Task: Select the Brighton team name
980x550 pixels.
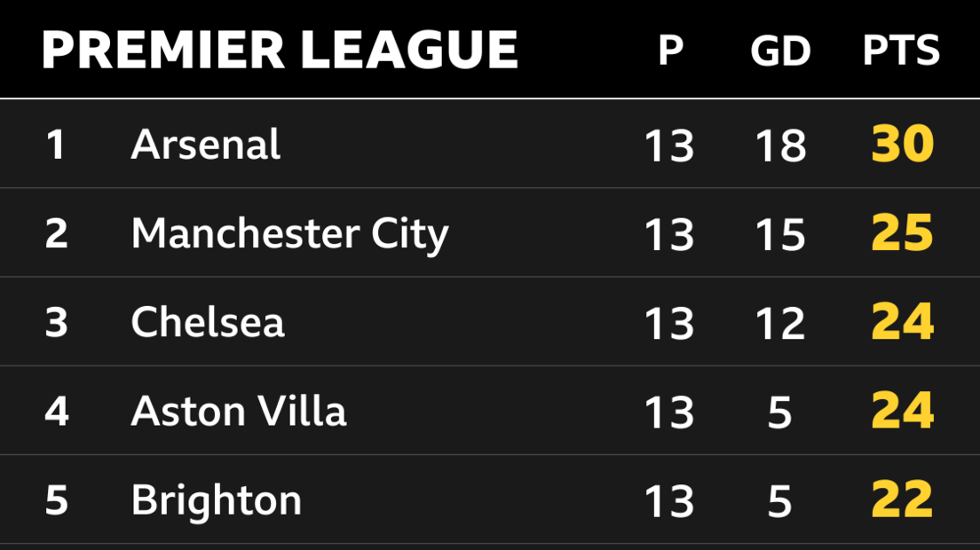Action: pyautogui.click(x=216, y=500)
